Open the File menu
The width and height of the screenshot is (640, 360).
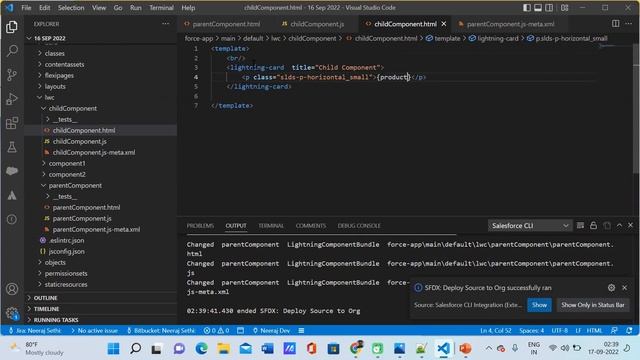[x=26, y=8]
